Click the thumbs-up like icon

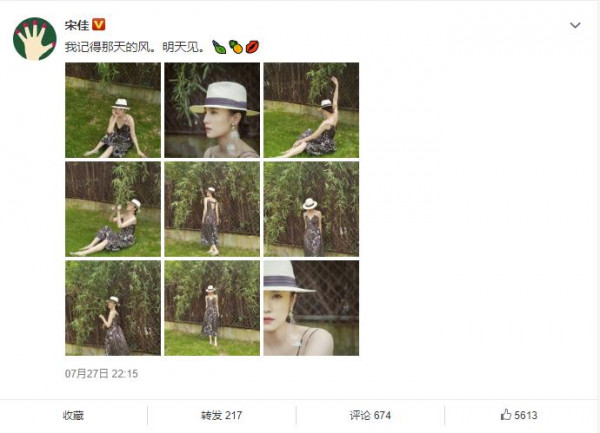point(506,415)
